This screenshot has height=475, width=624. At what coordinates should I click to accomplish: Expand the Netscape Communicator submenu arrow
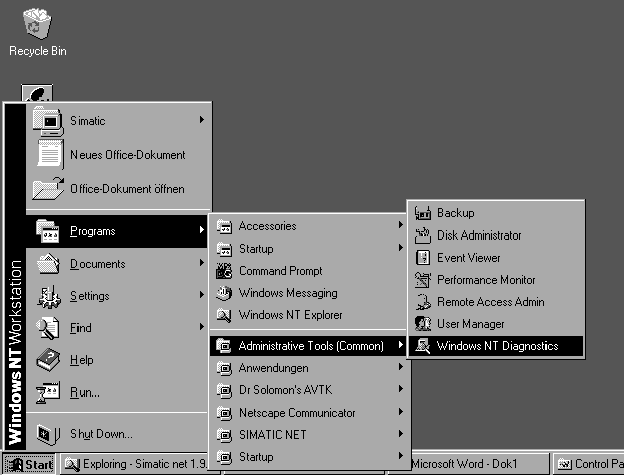[401, 411]
